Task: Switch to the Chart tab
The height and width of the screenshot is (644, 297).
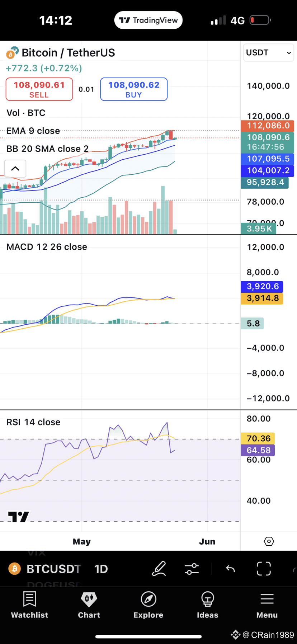Action: pos(89,605)
